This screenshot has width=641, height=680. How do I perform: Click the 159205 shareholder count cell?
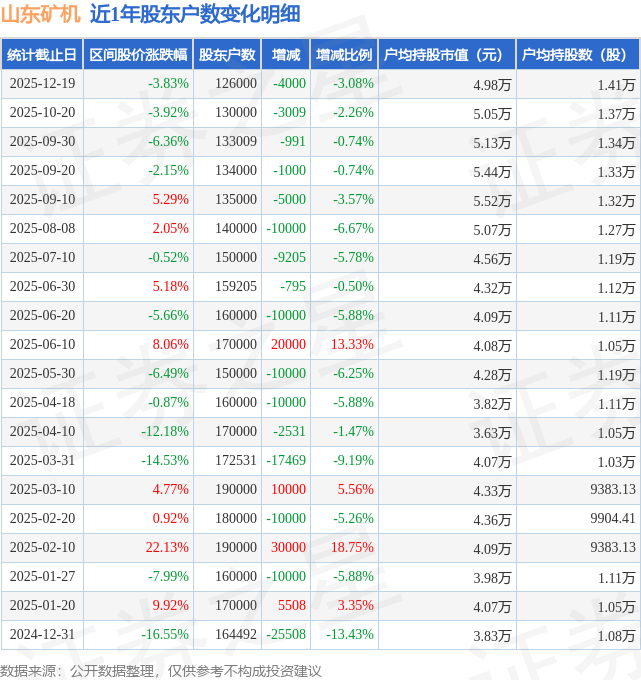pos(235,287)
